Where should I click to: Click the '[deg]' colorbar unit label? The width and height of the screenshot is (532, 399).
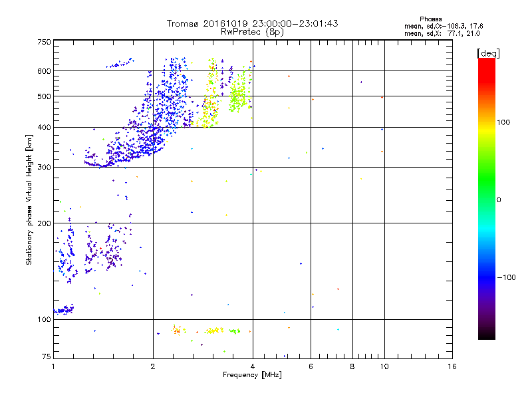point(488,54)
